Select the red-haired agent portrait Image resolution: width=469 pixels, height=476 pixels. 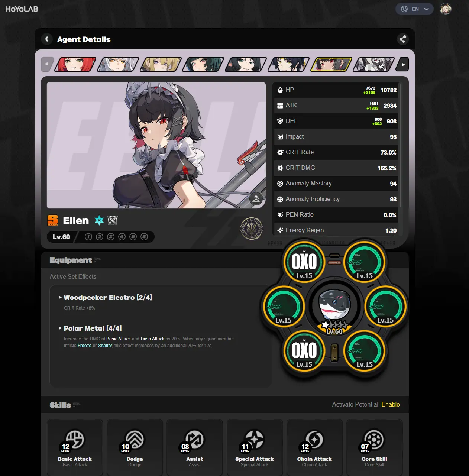click(75, 64)
